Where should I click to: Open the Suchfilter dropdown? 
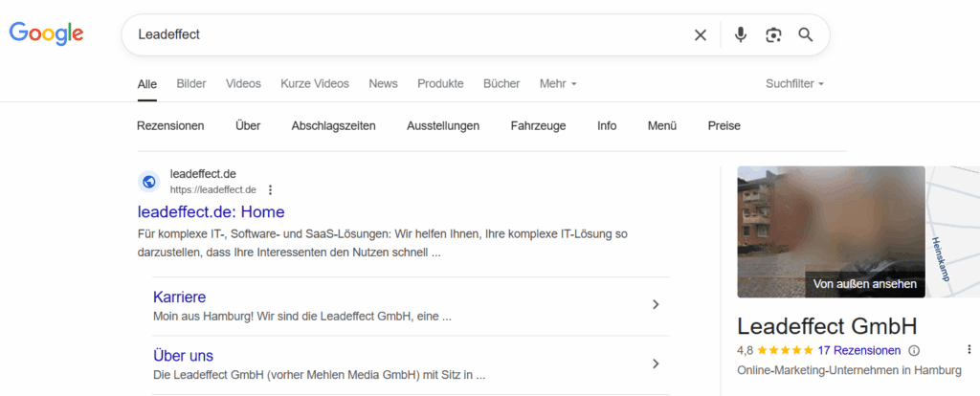point(794,84)
